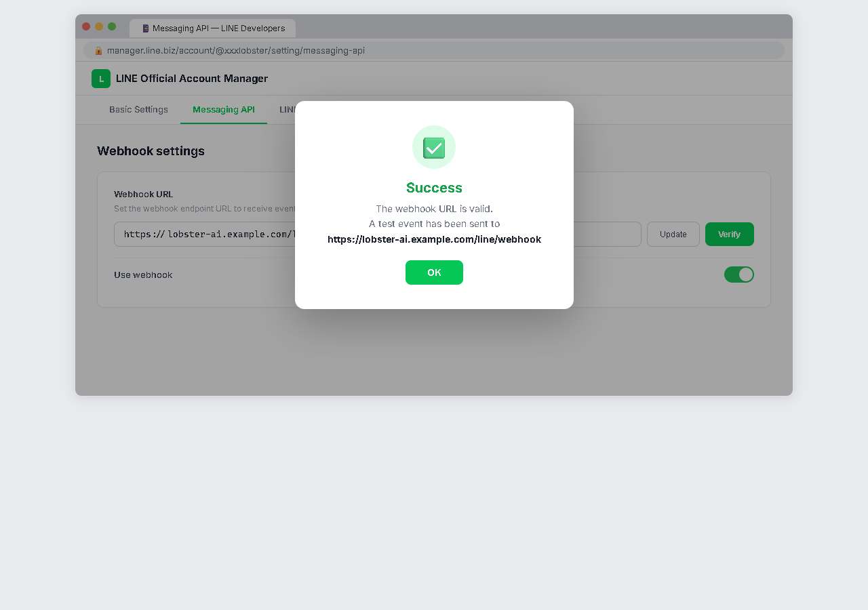Switch to the Basic Settings tab
The width and height of the screenshot is (868, 610).
tap(138, 109)
